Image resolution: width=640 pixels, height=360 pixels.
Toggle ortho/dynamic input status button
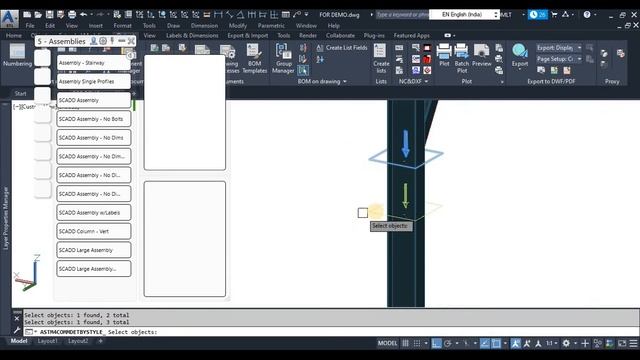click(436, 343)
